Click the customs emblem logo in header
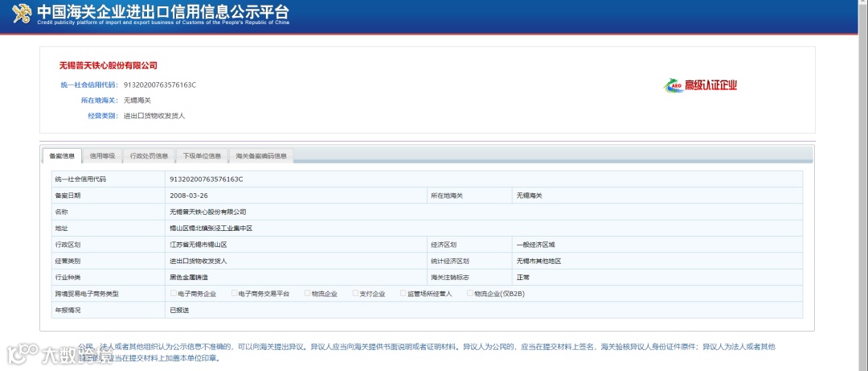The image size is (868, 371). [22, 14]
